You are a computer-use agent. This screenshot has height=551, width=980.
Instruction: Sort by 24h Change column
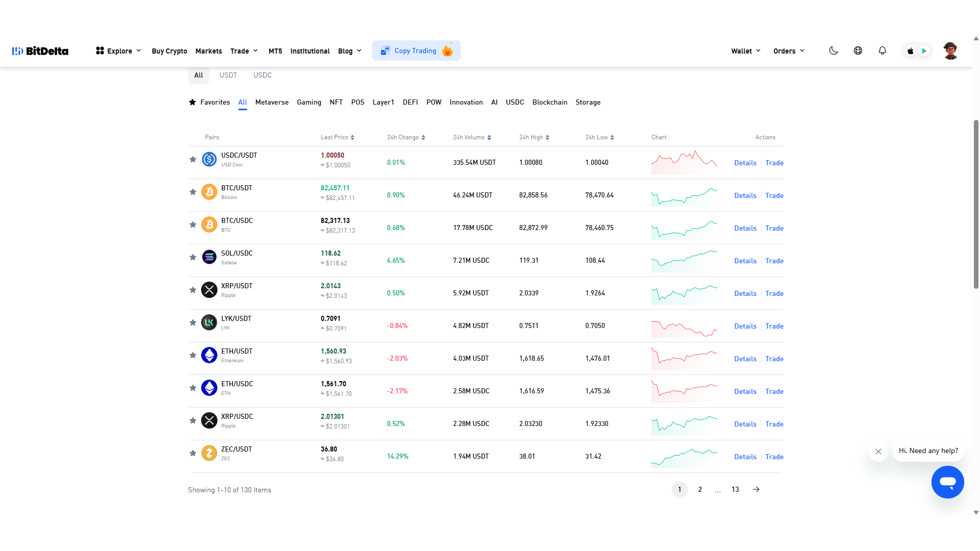[x=406, y=137]
